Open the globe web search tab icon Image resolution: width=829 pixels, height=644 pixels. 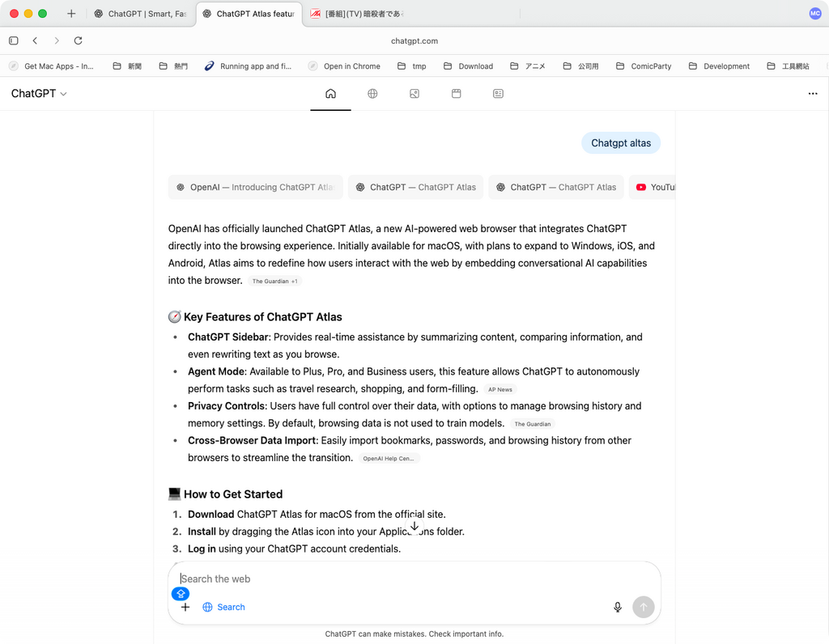click(372, 94)
